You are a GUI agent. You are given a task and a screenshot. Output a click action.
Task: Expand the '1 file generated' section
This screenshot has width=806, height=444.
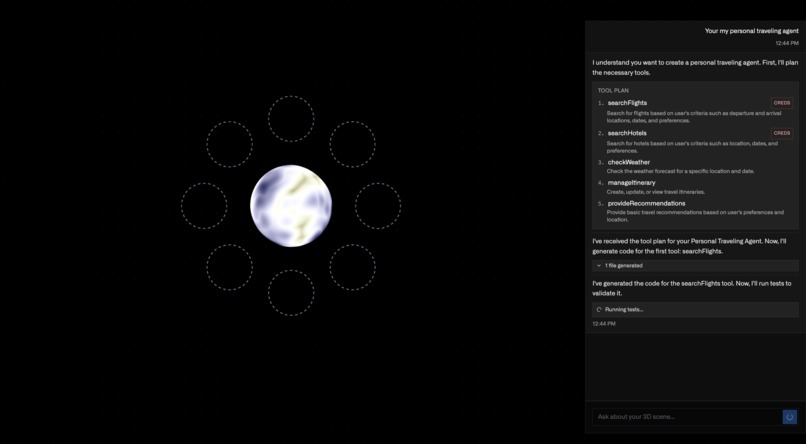[695, 266]
